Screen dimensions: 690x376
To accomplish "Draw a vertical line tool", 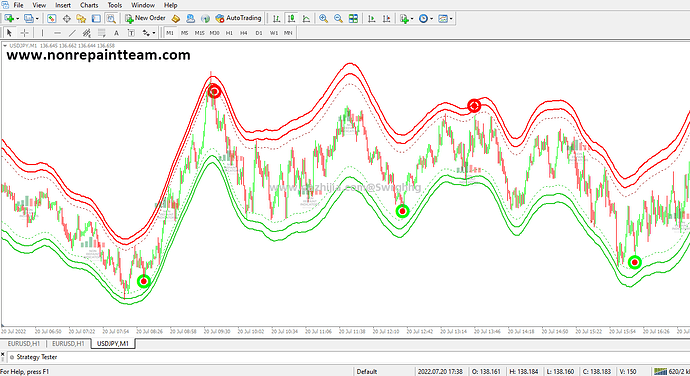I will (42, 33).
